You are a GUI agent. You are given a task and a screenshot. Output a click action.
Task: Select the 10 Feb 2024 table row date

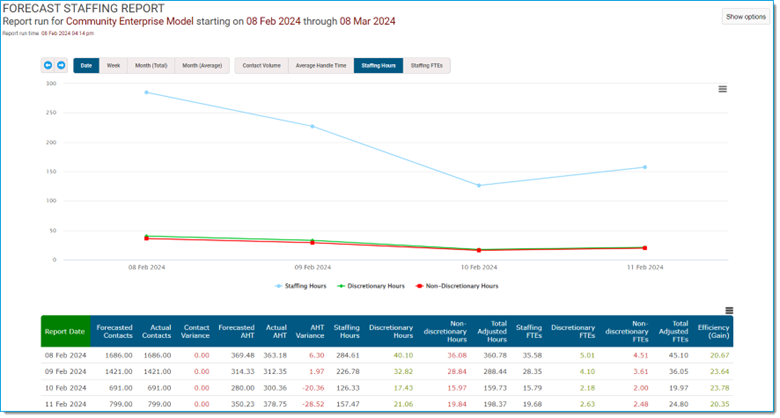point(66,388)
